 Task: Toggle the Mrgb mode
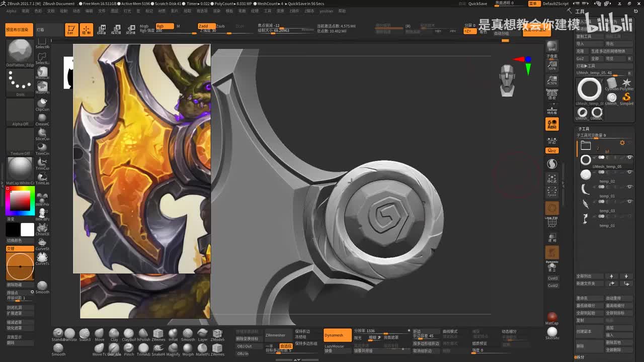(x=145, y=26)
